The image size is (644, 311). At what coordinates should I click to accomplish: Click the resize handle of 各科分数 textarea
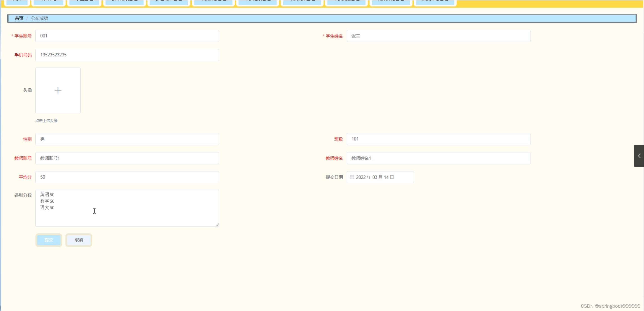pos(217,224)
